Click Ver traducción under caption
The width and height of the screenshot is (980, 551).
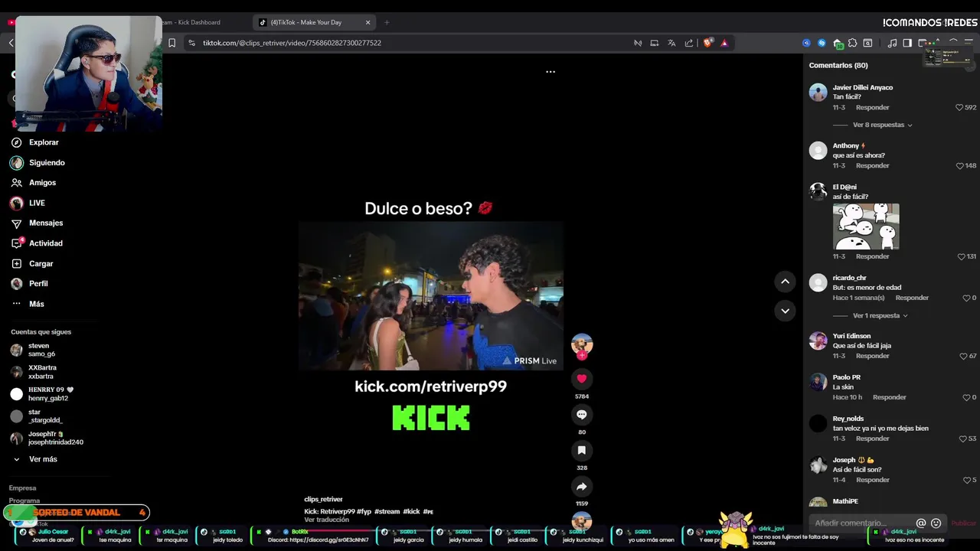(327, 520)
